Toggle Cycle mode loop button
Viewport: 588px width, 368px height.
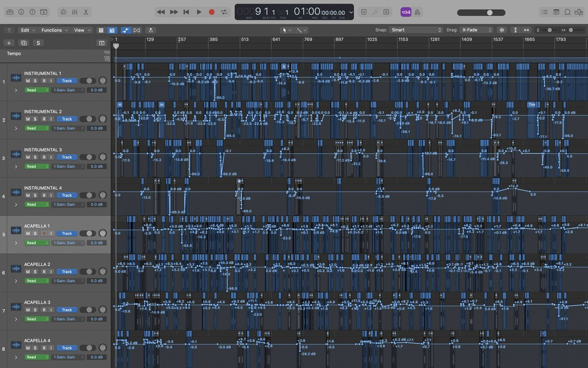(x=224, y=12)
